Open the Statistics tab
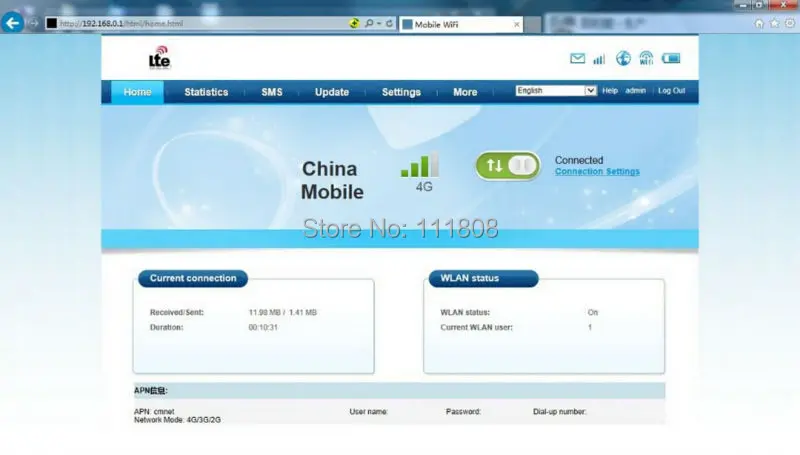Viewport: 800px width, 455px height. [x=206, y=92]
